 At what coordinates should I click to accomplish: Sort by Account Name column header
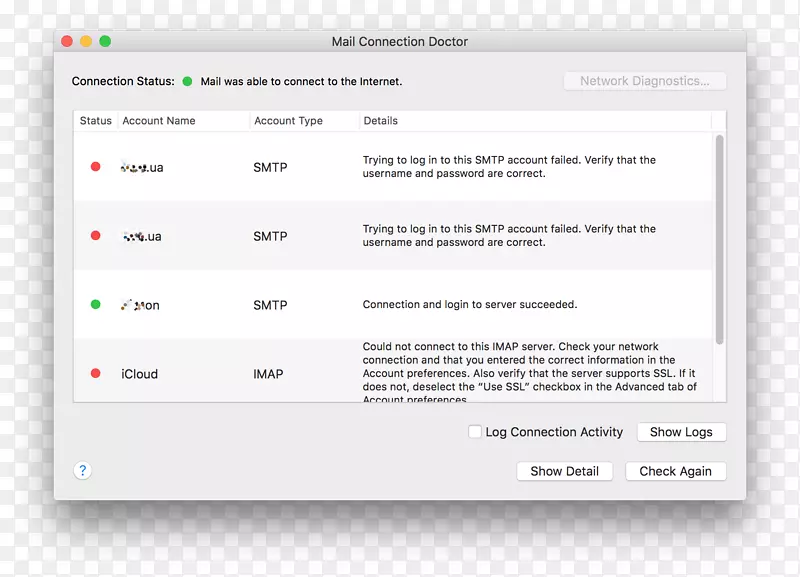159,121
